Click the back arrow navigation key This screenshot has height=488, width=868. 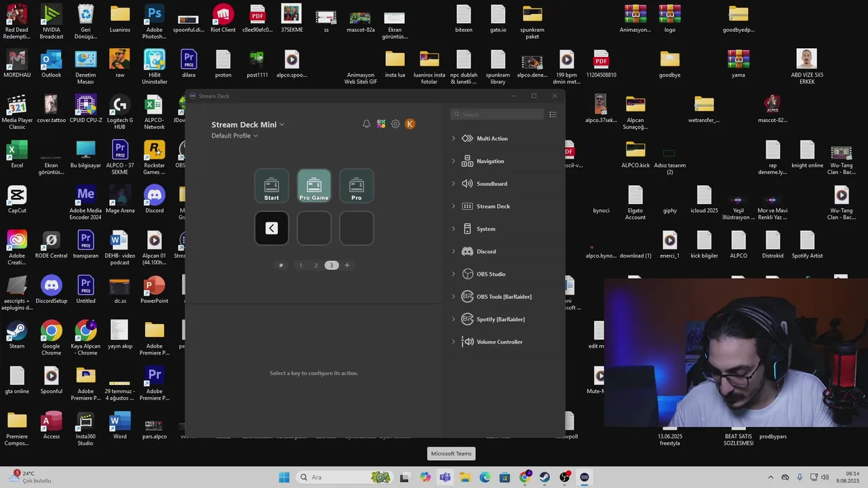point(271,228)
